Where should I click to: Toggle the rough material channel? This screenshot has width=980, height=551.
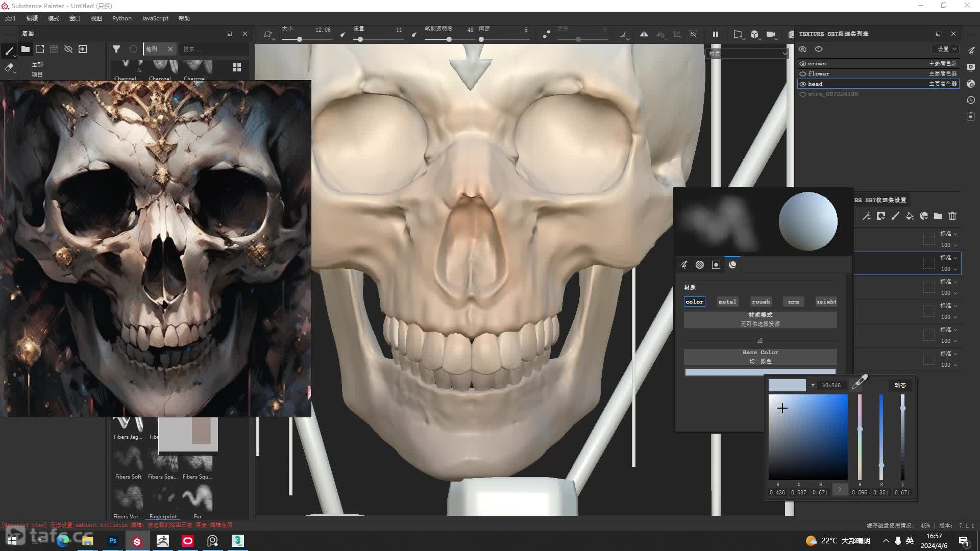[x=761, y=302]
